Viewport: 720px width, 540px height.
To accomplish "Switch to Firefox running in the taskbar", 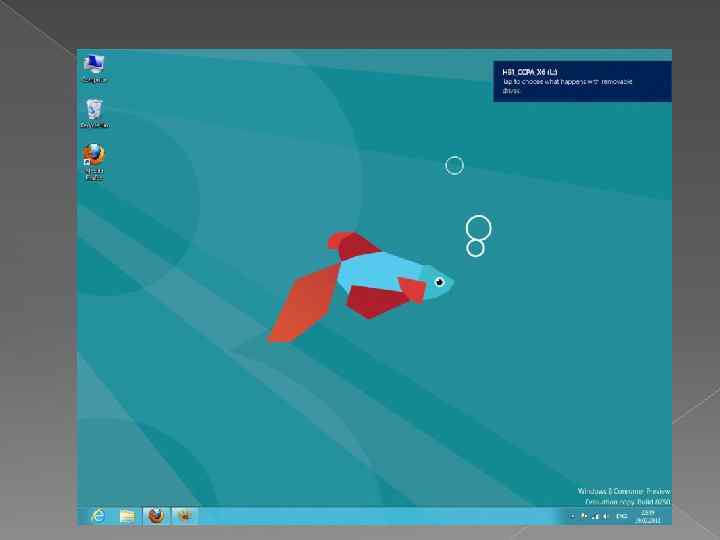I will click(x=156, y=516).
